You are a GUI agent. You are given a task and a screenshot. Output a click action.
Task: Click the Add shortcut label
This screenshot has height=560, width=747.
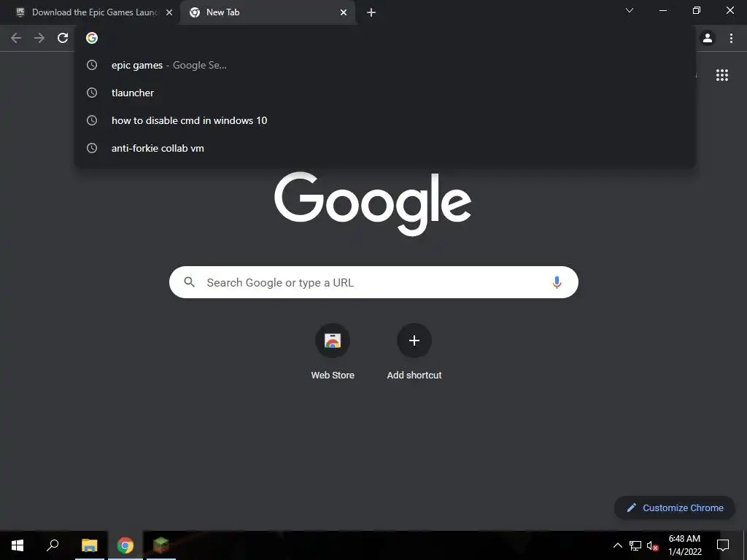414,376
